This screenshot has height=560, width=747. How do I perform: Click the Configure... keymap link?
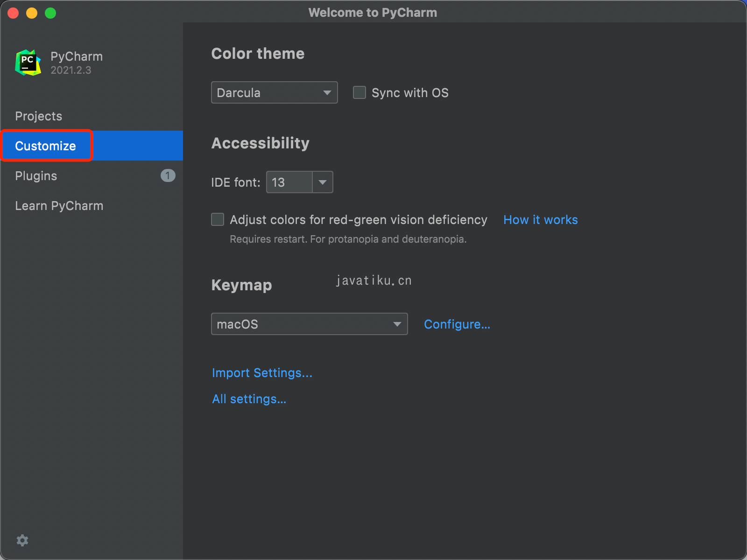pyautogui.click(x=457, y=324)
